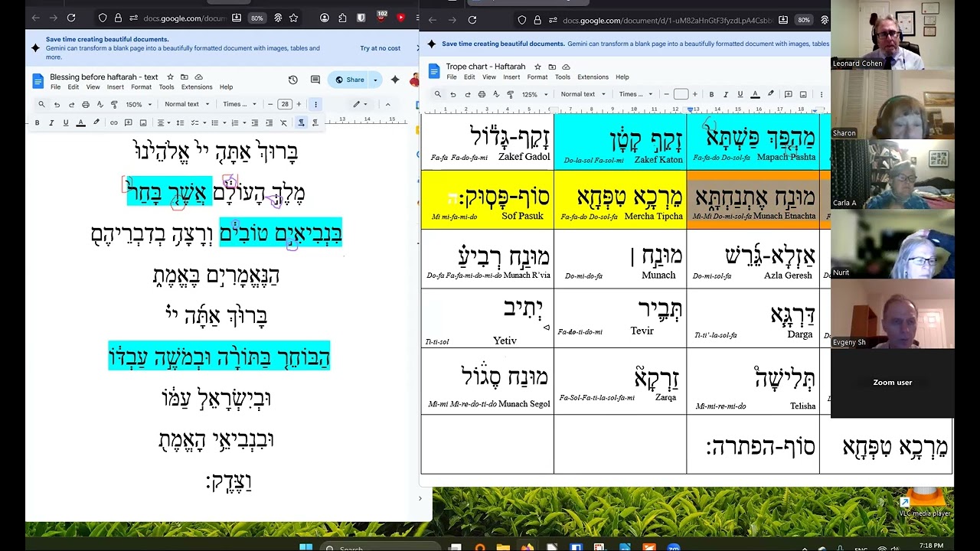This screenshot has height=551, width=980.
Task: Open text color picker in Trope chart toolbar
Action: (755, 94)
